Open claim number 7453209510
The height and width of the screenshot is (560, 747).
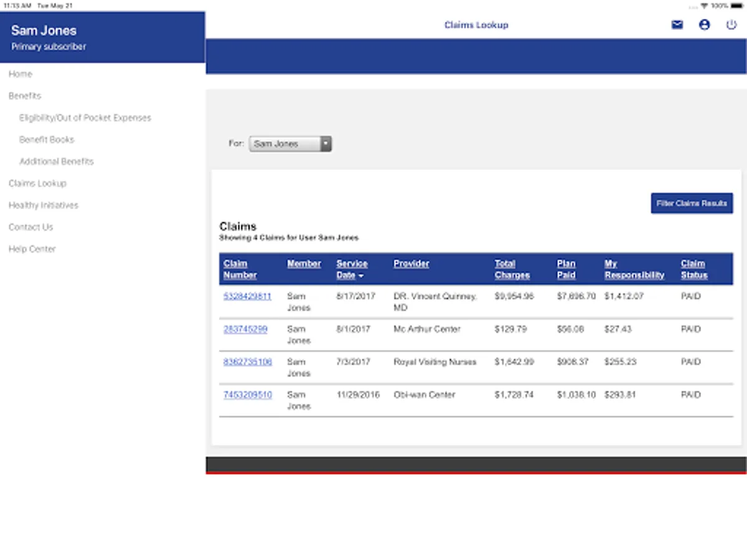click(x=248, y=394)
